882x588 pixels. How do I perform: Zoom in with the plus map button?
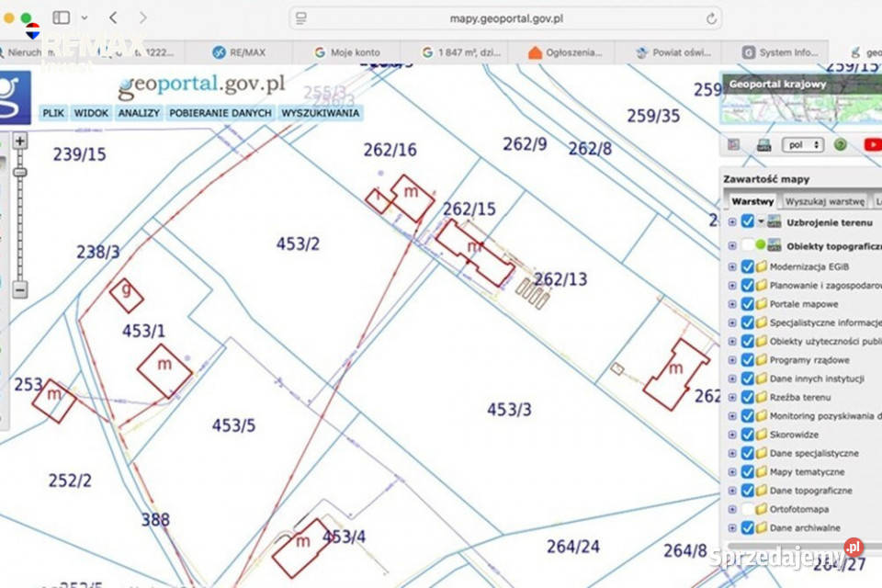click(19, 141)
